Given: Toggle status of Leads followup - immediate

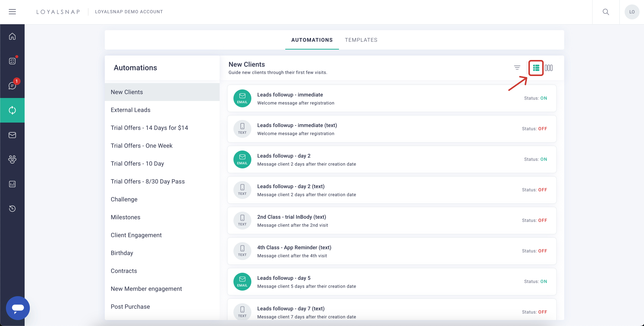Looking at the screenshot, I should 543,98.
